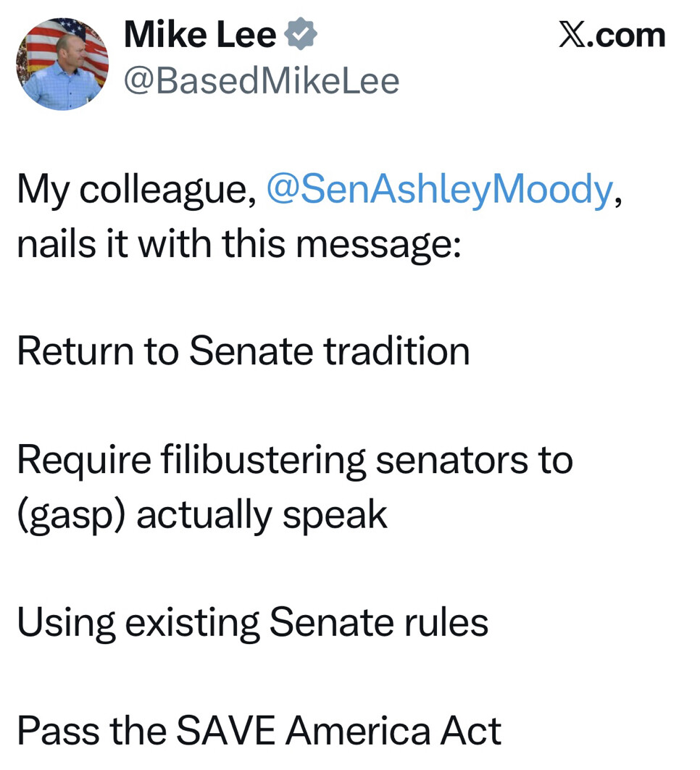Click the words "My colleague,"

[136, 190]
